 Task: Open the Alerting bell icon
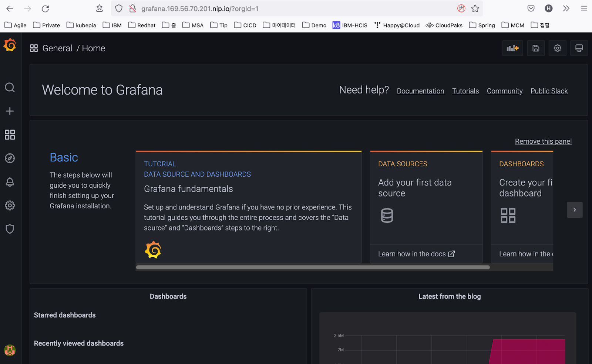[x=10, y=182]
